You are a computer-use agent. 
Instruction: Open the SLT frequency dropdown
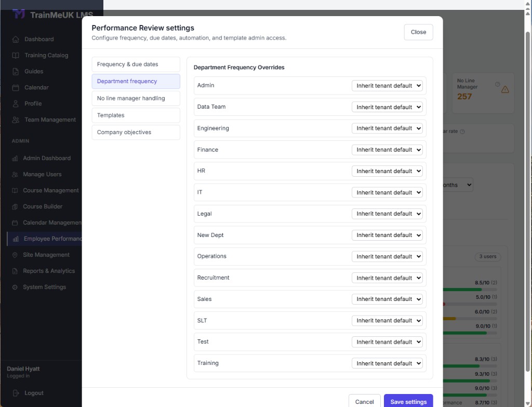click(387, 320)
